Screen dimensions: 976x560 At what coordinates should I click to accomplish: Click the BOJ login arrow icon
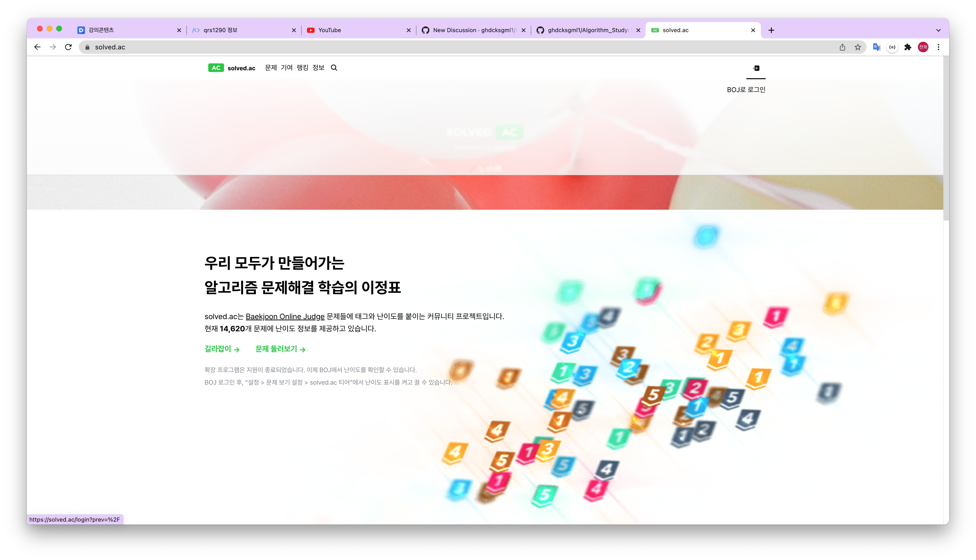click(756, 68)
